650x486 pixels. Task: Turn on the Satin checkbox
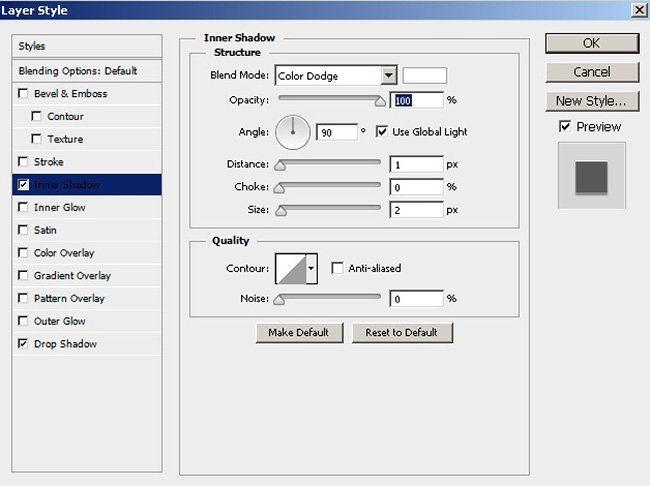(x=23, y=230)
